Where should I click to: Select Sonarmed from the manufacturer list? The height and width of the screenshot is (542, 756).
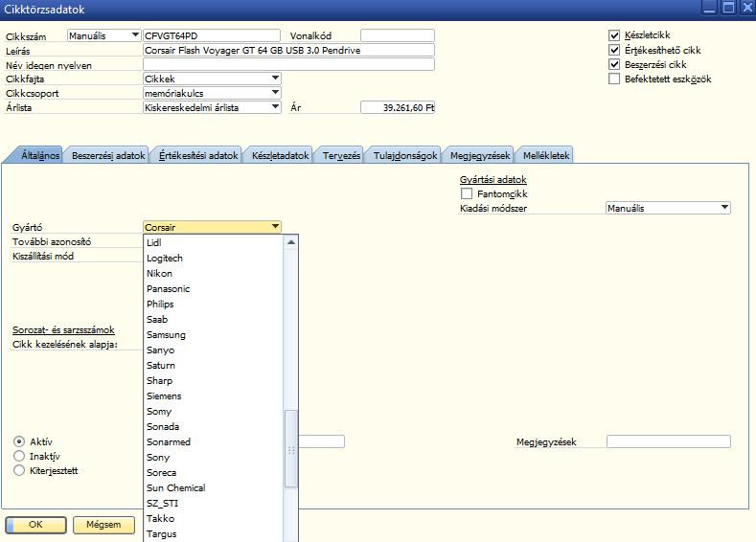pyautogui.click(x=214, y=442)
